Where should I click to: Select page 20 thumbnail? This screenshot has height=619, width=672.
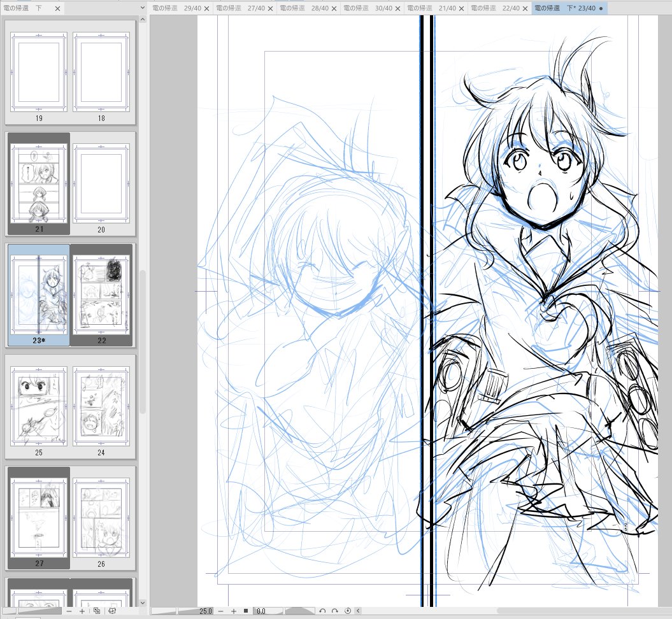101,183
